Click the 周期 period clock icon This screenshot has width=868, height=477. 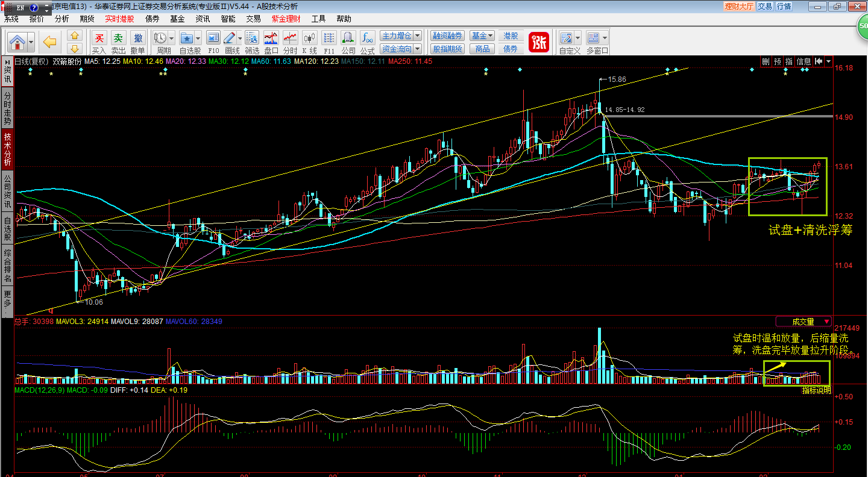160,37
